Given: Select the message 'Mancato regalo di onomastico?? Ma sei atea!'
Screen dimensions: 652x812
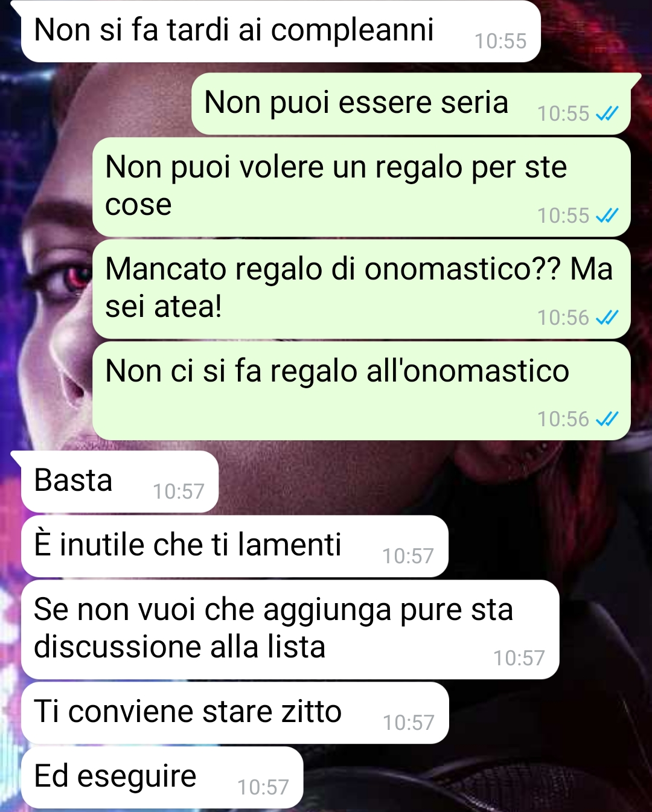Looking at the screenshot, I should click(362, 289).
